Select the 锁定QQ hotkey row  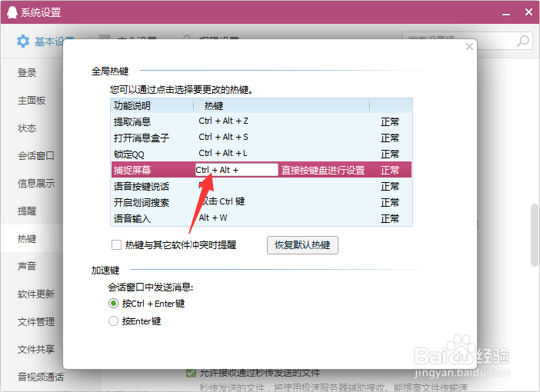coord(262,154)
